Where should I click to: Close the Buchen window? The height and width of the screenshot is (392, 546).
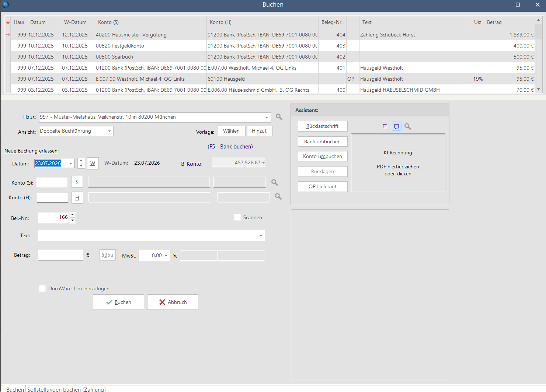click(538, 4)
